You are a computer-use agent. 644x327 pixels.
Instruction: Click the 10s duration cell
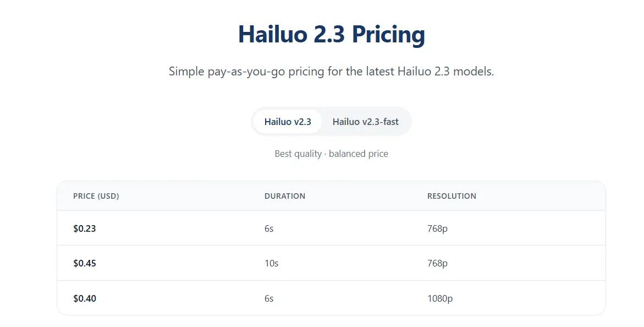272,263
